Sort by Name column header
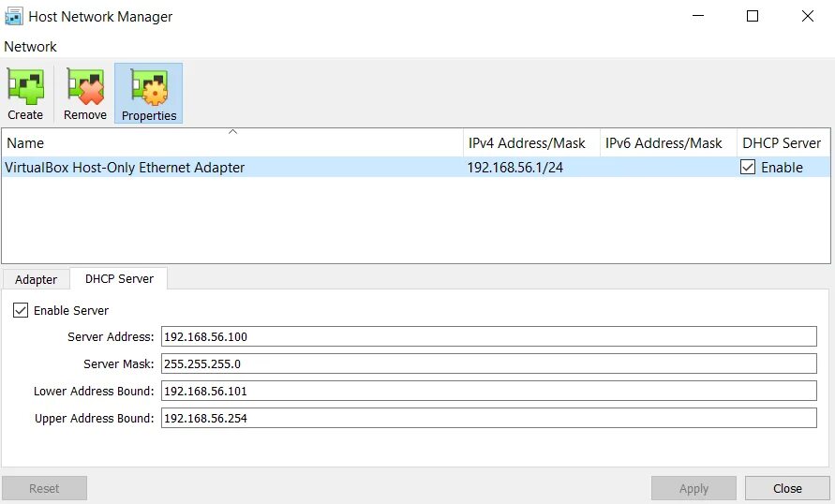The width and height of the screenshot is (835, 504). 232,142
